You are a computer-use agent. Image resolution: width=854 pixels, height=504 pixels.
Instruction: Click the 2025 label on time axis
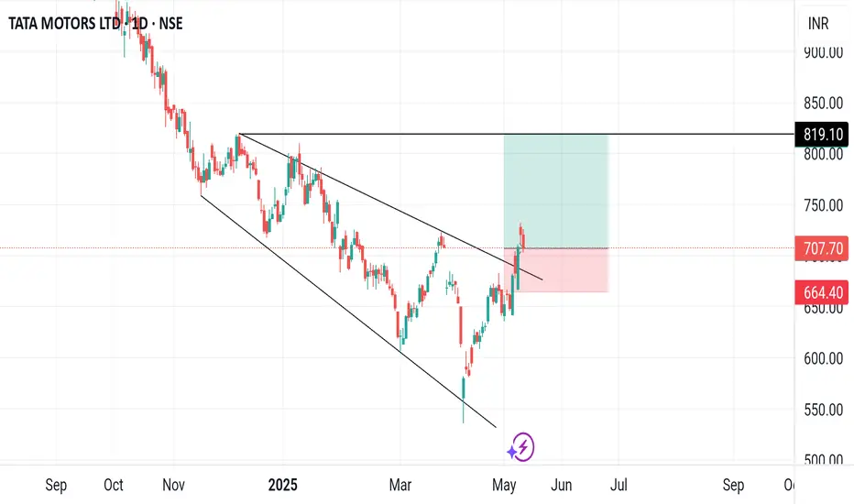click(x=282, y=485)
